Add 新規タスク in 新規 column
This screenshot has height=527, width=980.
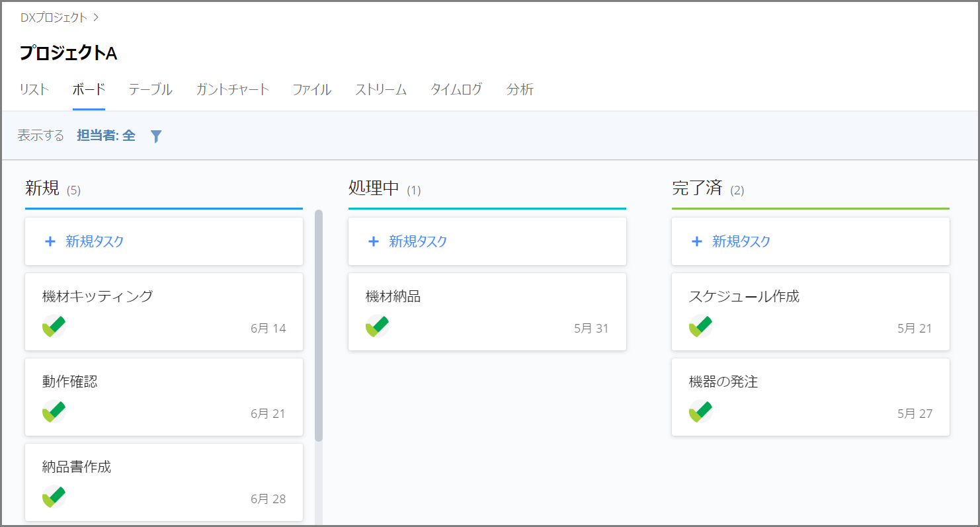tap(164, 241)
